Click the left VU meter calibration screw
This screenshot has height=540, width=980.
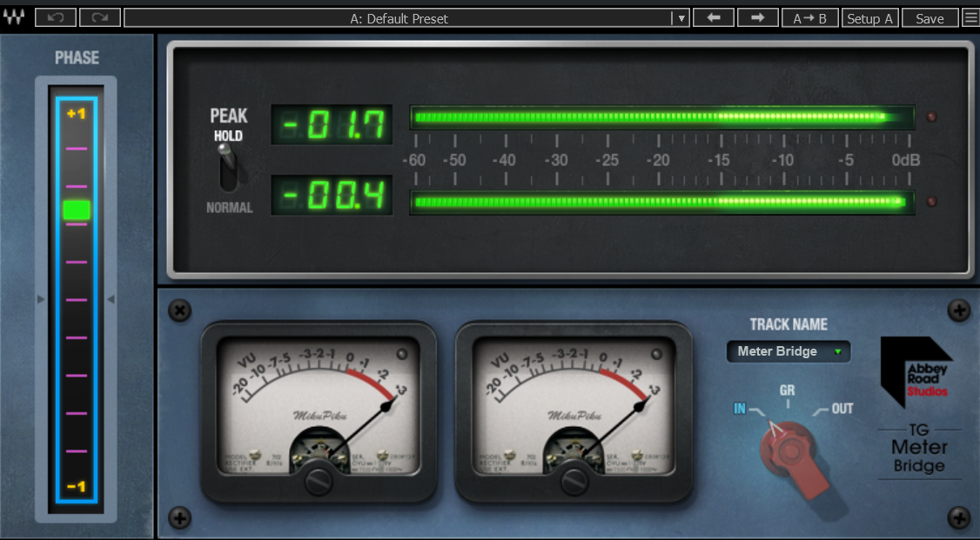(x=319, y=482)
